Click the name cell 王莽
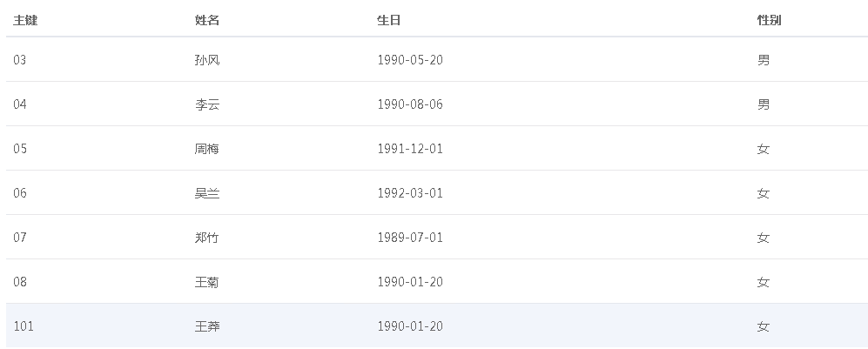 coord(207,326)
